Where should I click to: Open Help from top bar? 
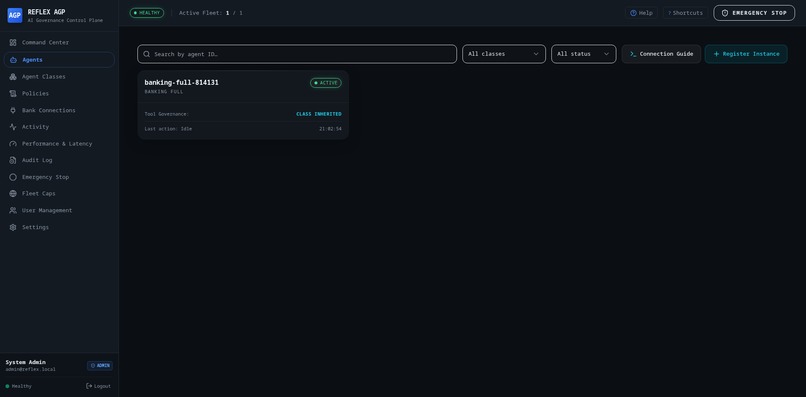pyautogui.click(x=641, y=13)
